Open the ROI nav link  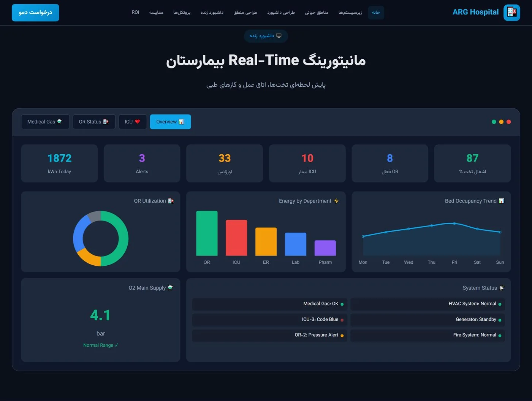(135, 13)
